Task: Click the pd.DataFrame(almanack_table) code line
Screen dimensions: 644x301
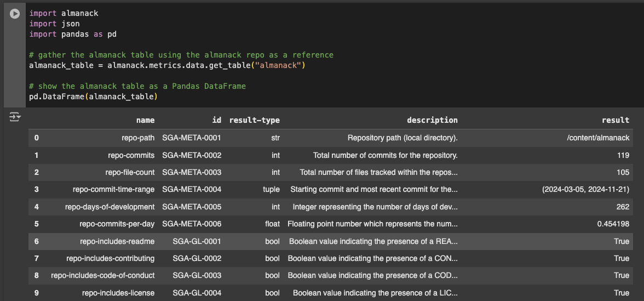Action: tap(93, 96)
